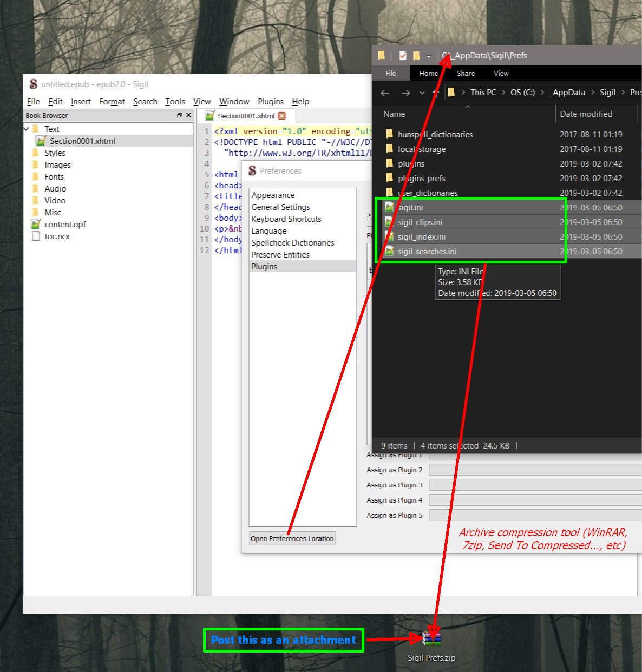Select the Fonts folder in Book Browser
This screenshot has width=642, height=672.
54,176
